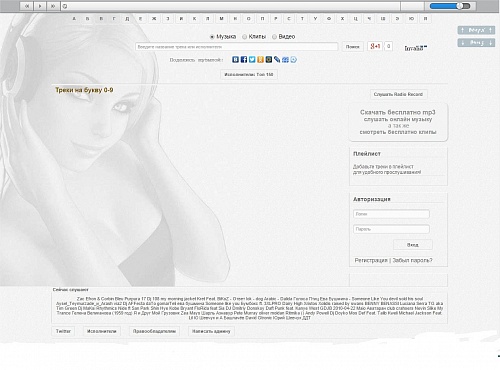Skip to next track in player

click(53, 6)
